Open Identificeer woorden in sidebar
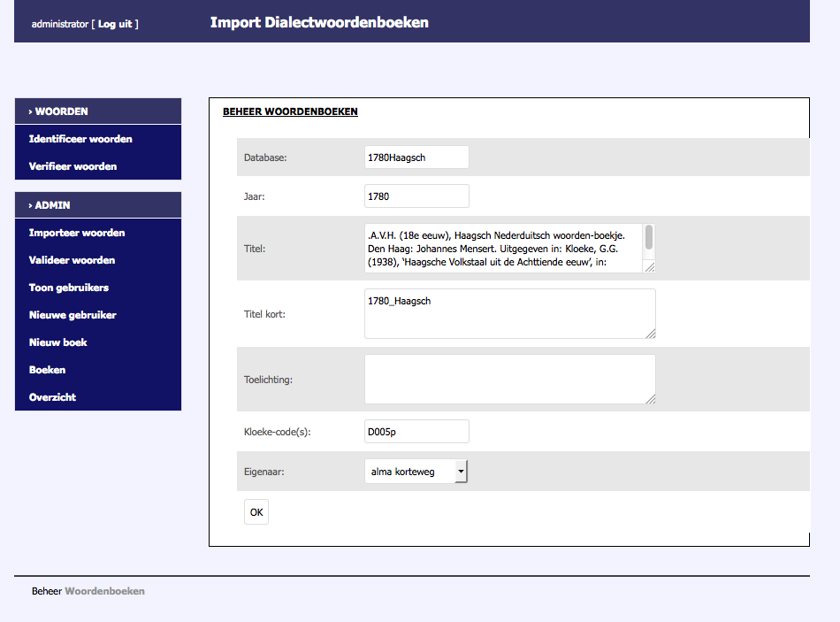840x622 pixels. click(80, 139)
